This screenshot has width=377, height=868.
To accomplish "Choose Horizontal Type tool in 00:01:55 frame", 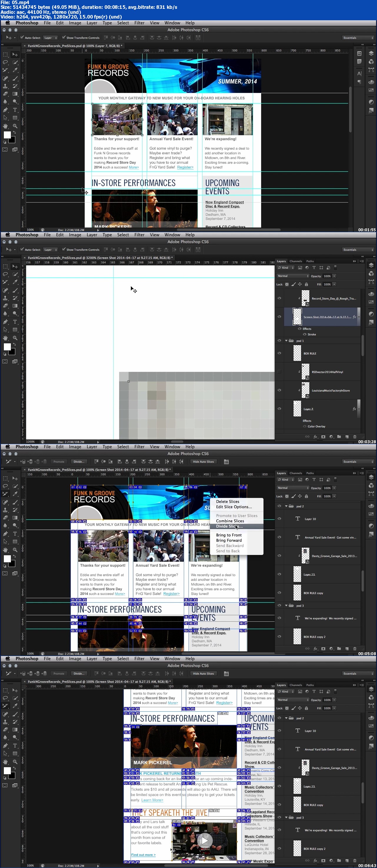I will pos(15,110).
